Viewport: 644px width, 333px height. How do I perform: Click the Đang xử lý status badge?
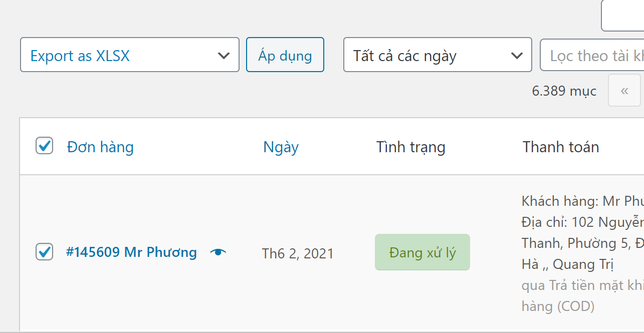click(422, 252)
